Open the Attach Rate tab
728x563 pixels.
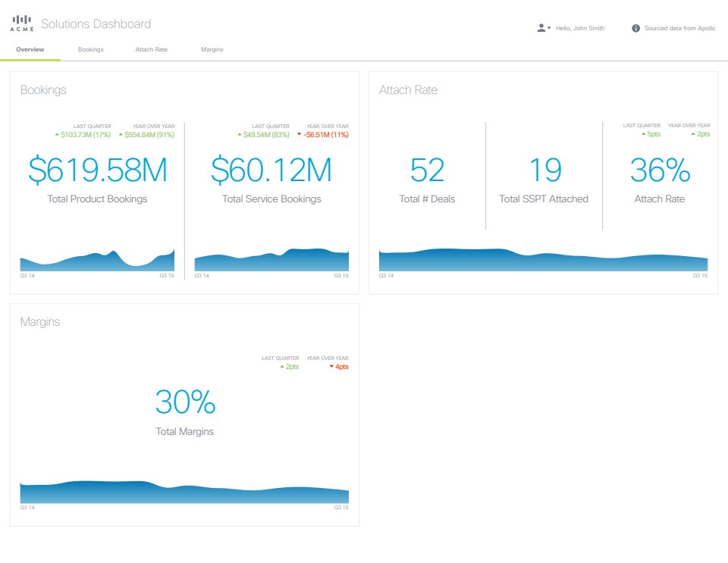coord(151,49)
